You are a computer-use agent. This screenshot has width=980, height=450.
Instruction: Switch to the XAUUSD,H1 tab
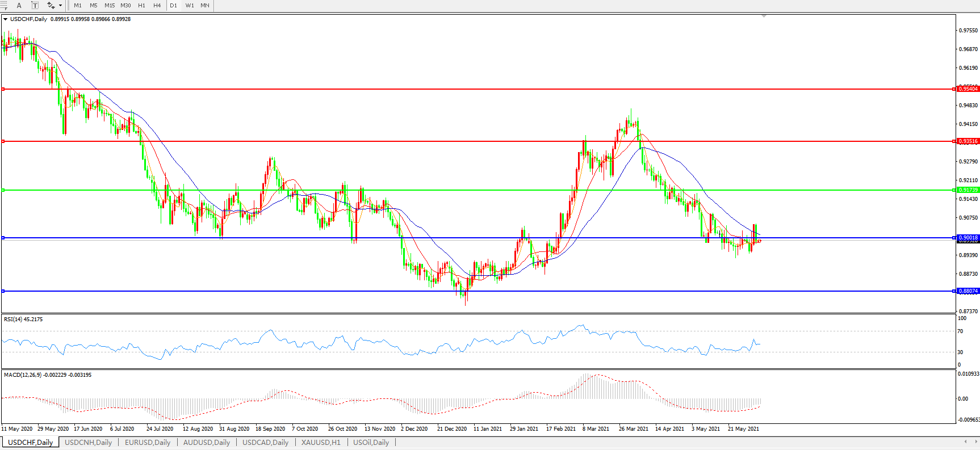click(321, 443)
